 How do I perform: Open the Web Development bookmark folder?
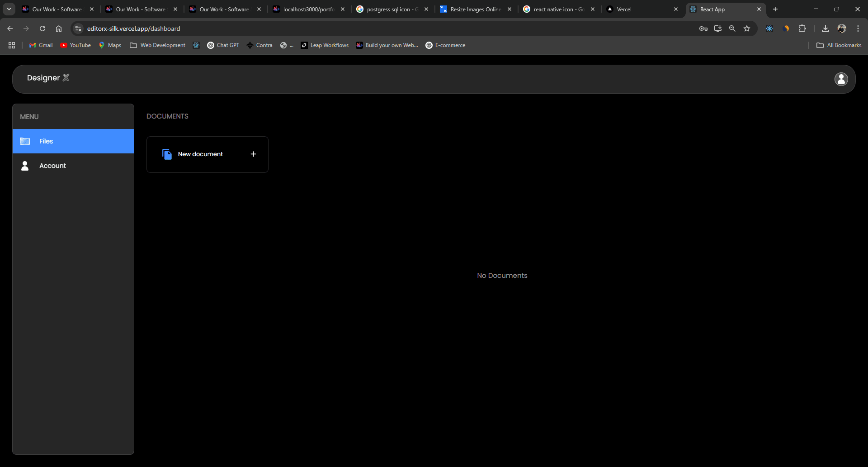point(157,45)
